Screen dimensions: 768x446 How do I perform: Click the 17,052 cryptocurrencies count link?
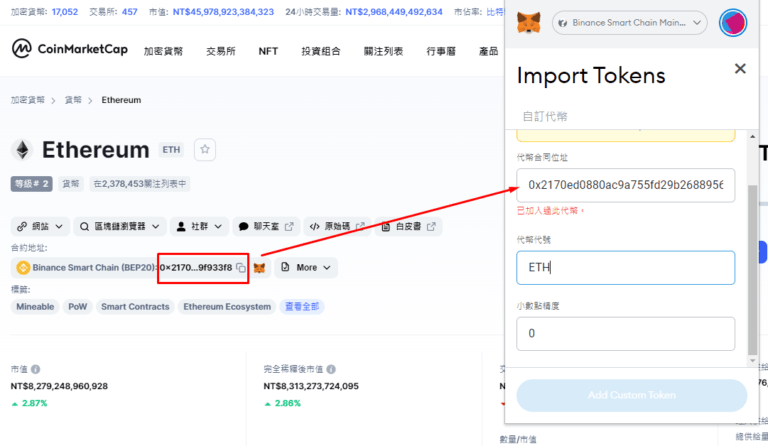click(65, 12)
